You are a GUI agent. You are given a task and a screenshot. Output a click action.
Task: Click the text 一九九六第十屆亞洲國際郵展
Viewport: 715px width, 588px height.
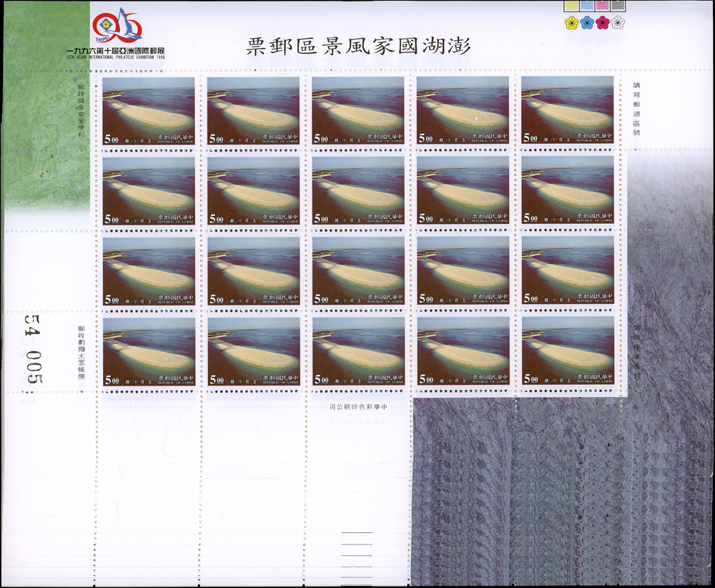115,50
